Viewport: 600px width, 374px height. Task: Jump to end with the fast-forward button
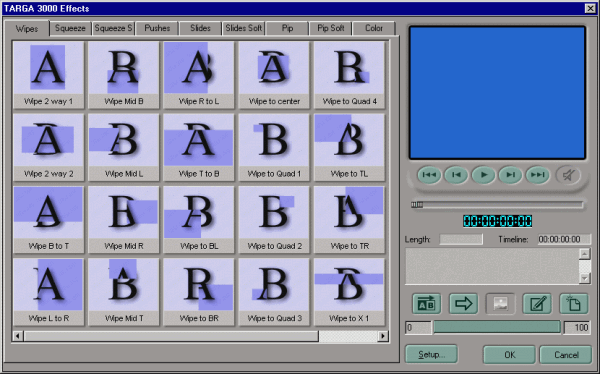(538, 175)
